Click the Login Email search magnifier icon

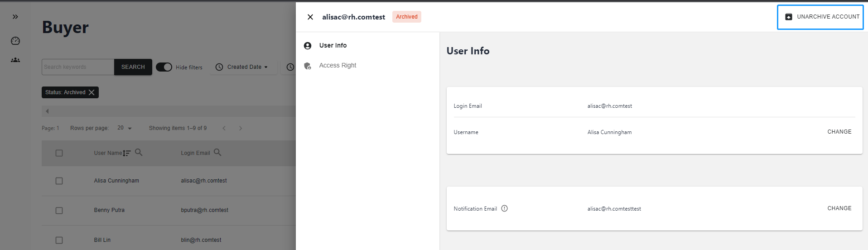coord(217,153)
